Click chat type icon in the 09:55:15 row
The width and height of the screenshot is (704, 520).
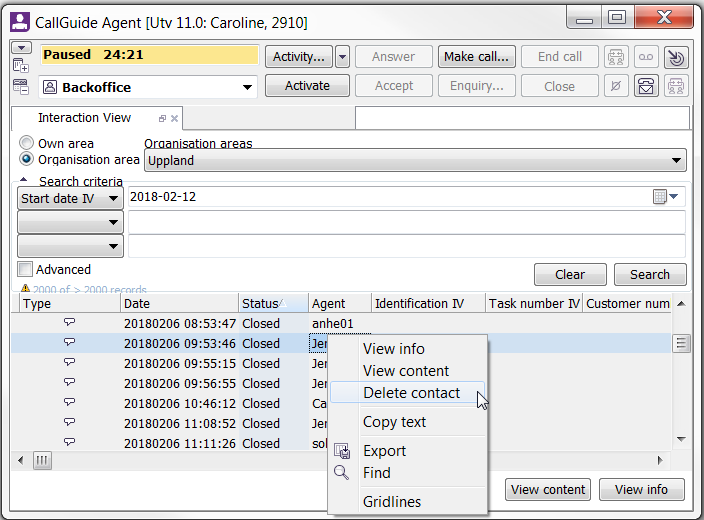click(70, 362)
